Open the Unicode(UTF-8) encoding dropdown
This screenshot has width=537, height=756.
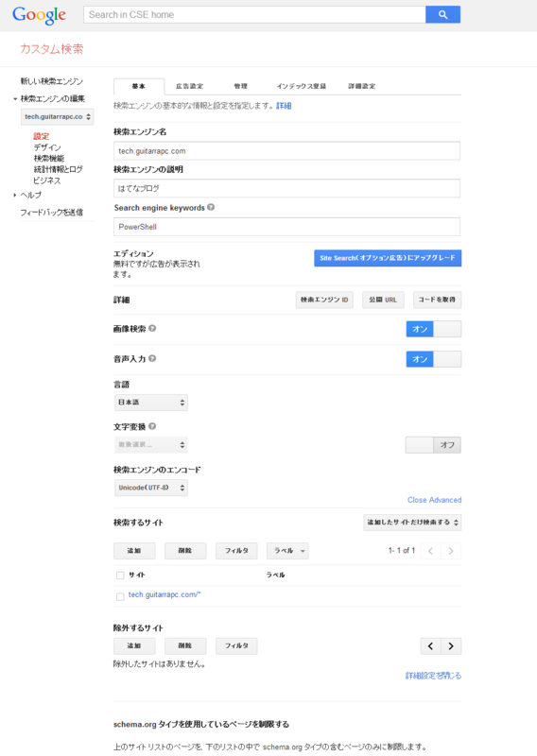151,488
